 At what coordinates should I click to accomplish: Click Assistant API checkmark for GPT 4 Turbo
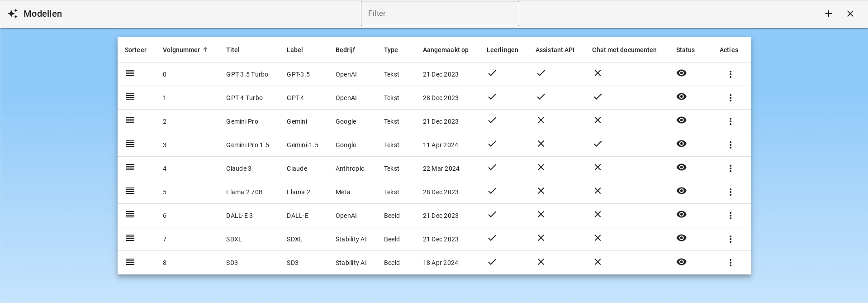coord(541,97)
